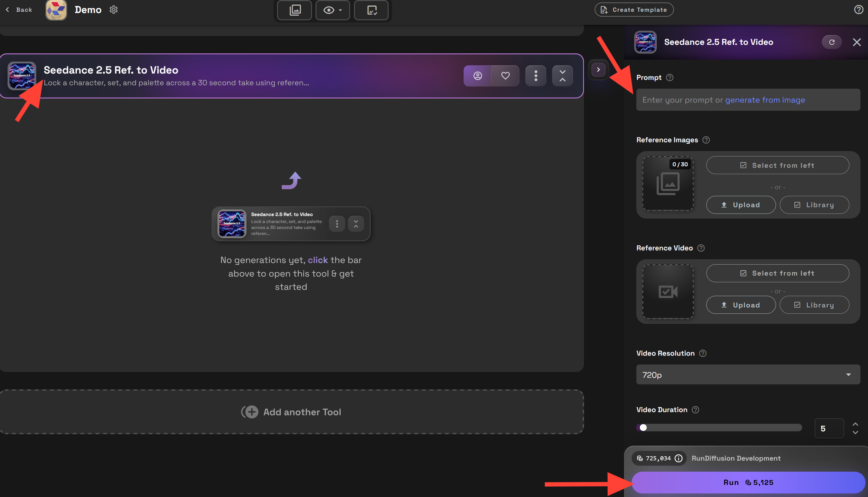Screen dimensions: 868x497
Task: Collapse the Seedance 2.5 tool bar
Action: [x=562, y=76]
